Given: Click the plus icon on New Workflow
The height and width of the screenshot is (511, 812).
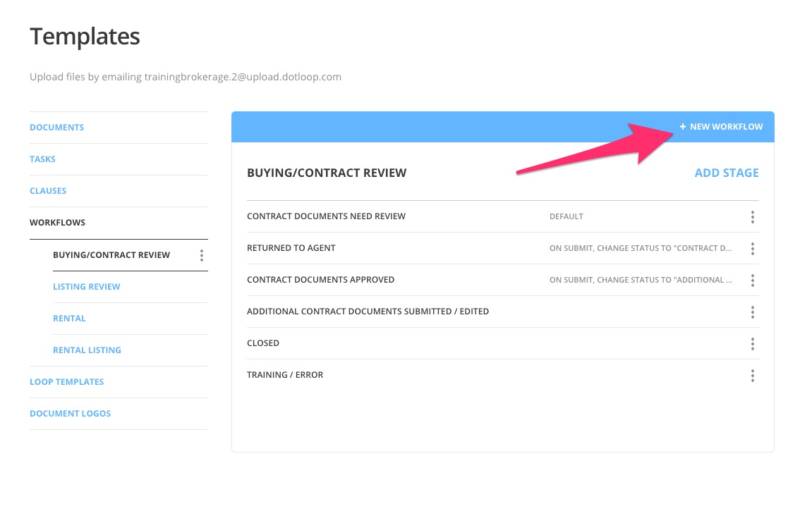Looking at the screenshot, I should 681,126.
